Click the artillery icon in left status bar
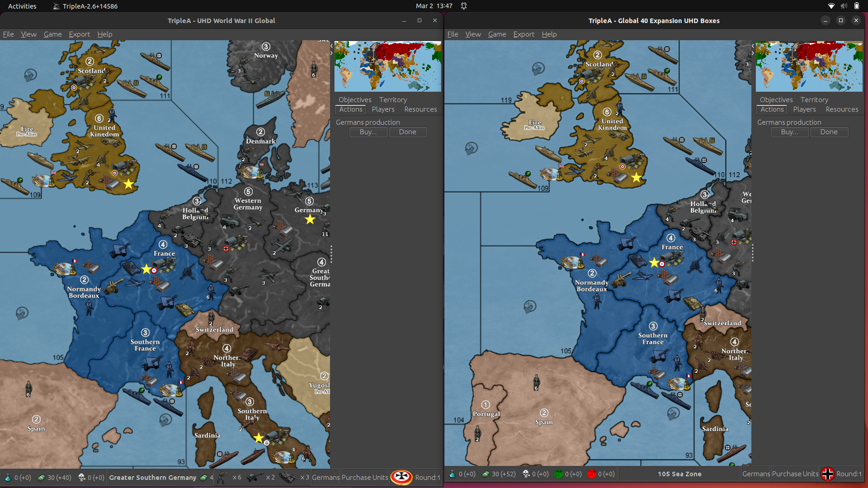 (255, 477)
